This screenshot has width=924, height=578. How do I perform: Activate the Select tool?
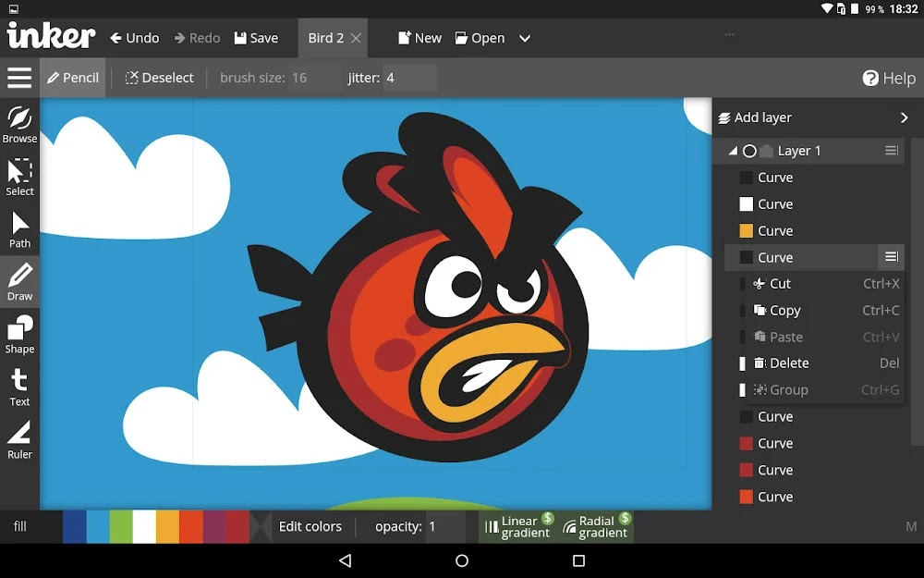pos(19,177)
